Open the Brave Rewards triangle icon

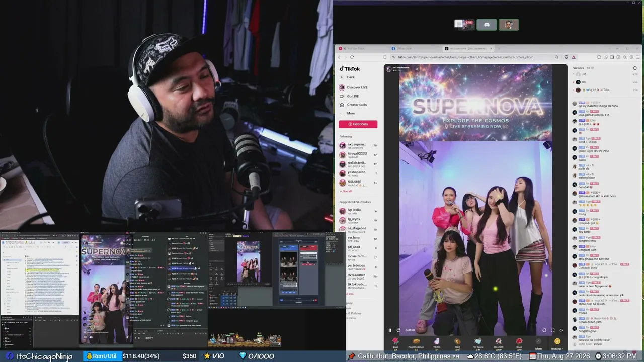click(574, 57)
